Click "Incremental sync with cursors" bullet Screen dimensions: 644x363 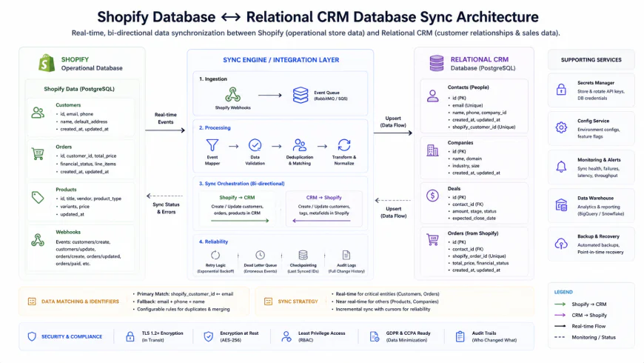point(383,309)
